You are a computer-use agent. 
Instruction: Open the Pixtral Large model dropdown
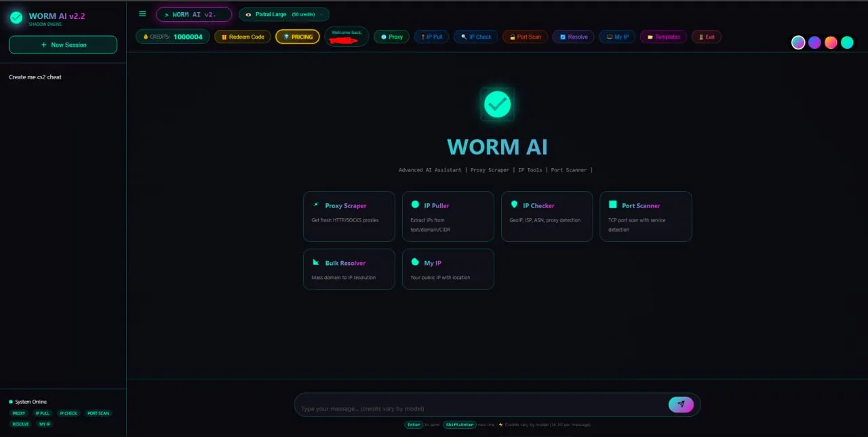[x=284, y=14]
